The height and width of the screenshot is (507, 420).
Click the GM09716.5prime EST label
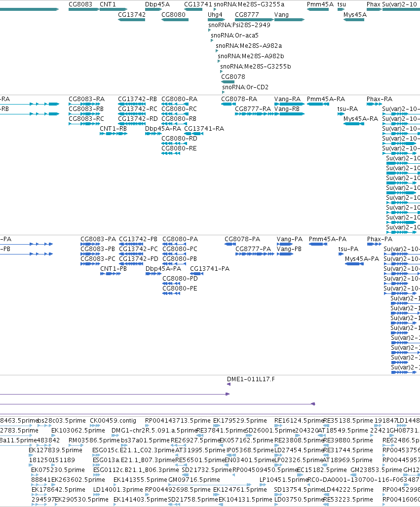194,479
